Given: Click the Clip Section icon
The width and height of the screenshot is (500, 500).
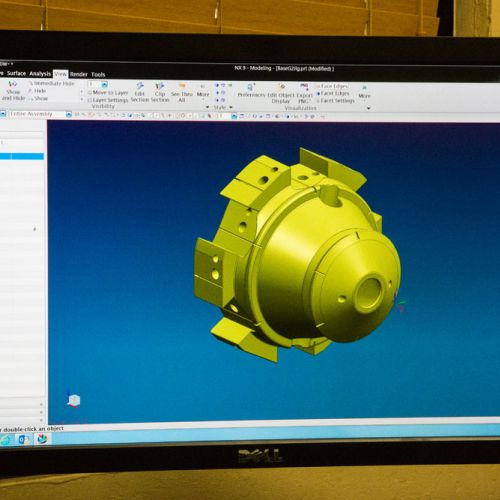Looking at the screenshot, I should click(x=160, y=87).
